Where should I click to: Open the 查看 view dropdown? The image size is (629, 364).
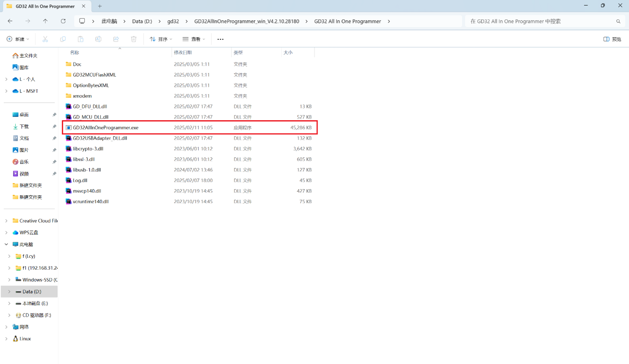[194, 39]
